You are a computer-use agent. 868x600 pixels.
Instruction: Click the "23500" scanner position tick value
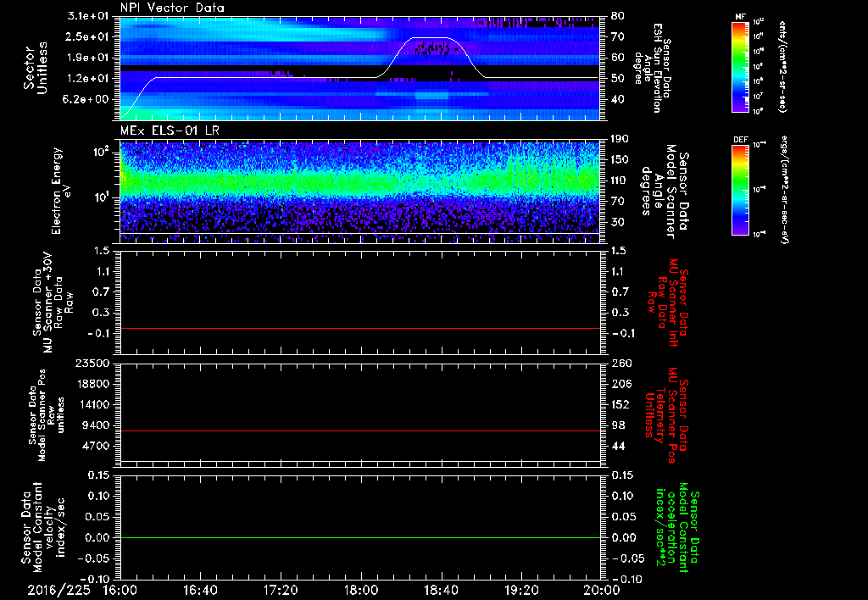click(93, 363)
